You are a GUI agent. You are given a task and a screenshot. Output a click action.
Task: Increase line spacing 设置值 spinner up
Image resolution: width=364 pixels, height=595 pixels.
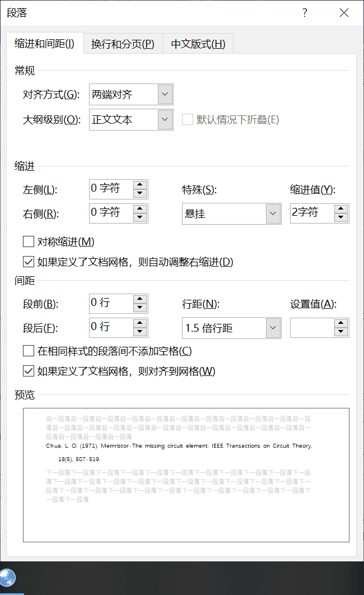pyautogui.click(x=341, y=323)
